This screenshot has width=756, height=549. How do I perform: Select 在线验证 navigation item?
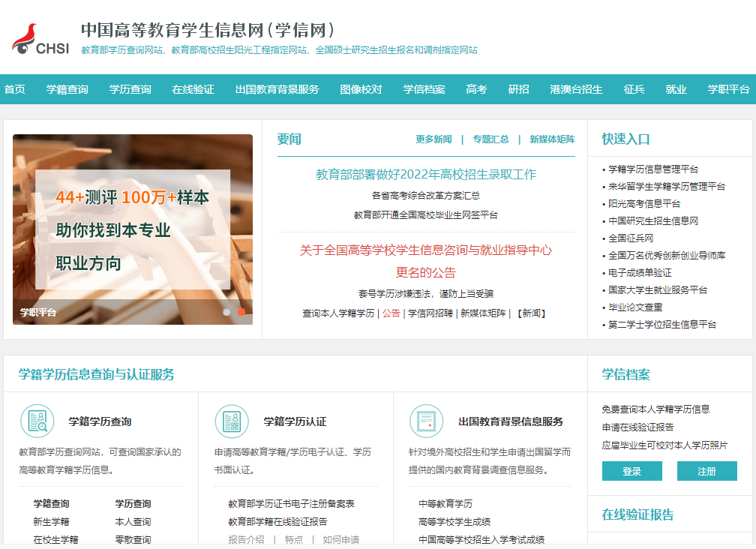tap(193, 90)
